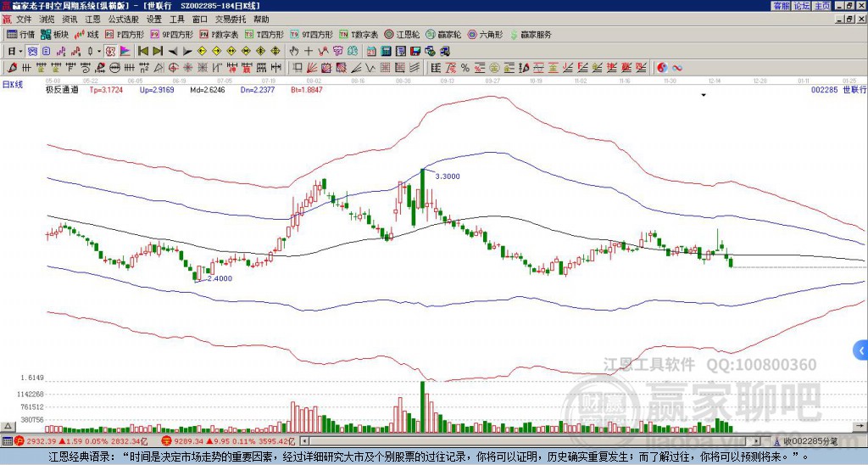This screenshot has width=868, height=465.
Task: Click the up triangle button bottom-left
Action: click(7, 426)
